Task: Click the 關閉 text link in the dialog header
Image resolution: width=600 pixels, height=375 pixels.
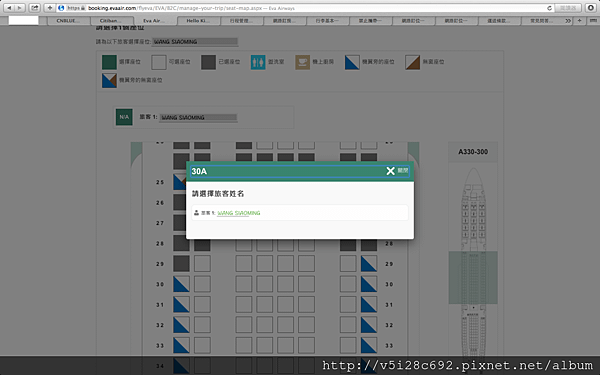Action: 403,171
